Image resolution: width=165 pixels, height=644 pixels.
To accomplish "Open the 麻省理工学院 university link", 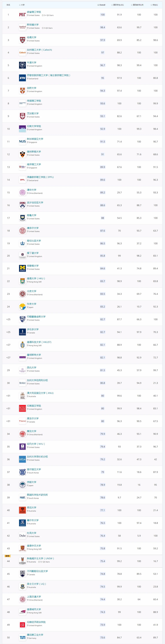I will (x=34, y=12).
